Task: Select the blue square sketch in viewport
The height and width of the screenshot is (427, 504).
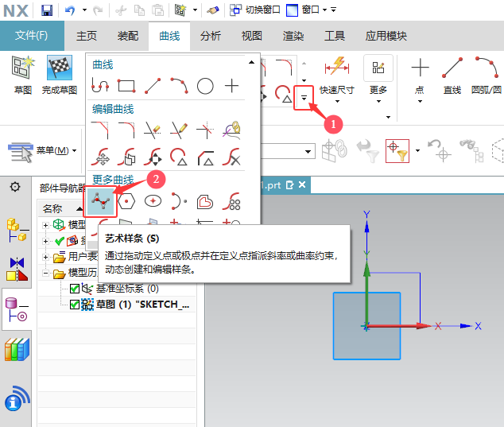Action: tap(366, 326)
